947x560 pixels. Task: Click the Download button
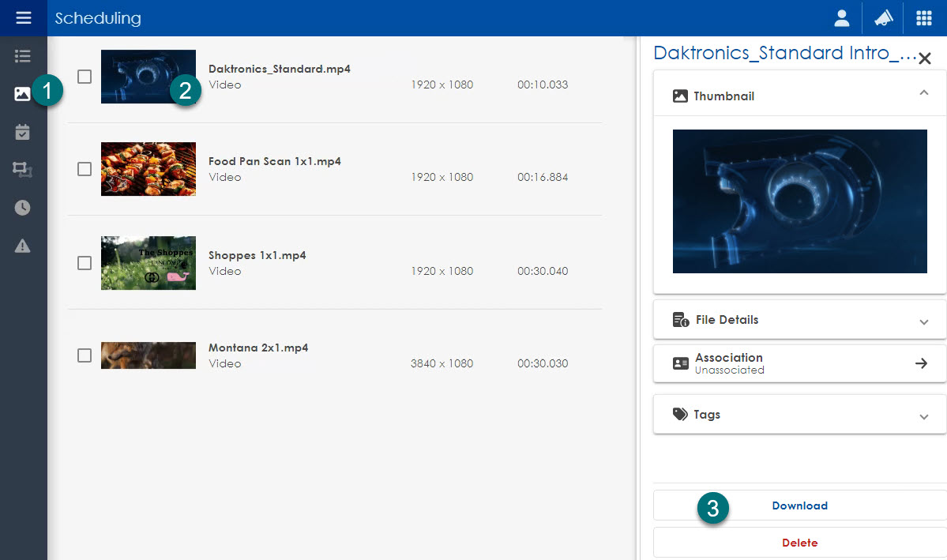tap(799, 506)
